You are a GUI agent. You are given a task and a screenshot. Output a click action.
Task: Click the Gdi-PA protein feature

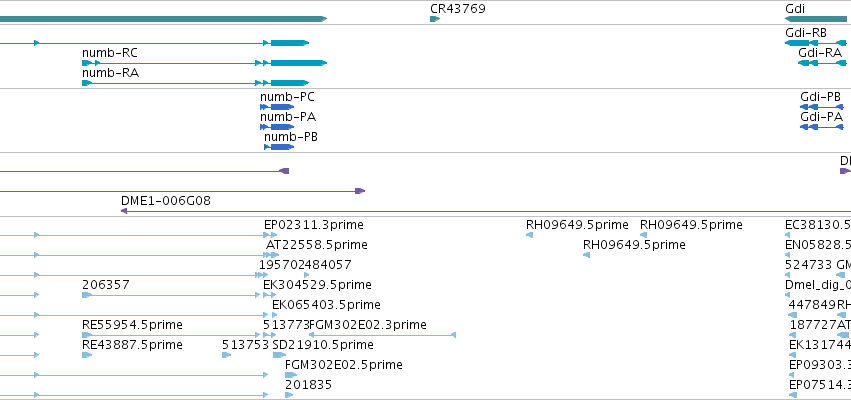pyautogui.click(x=822, y=127)
